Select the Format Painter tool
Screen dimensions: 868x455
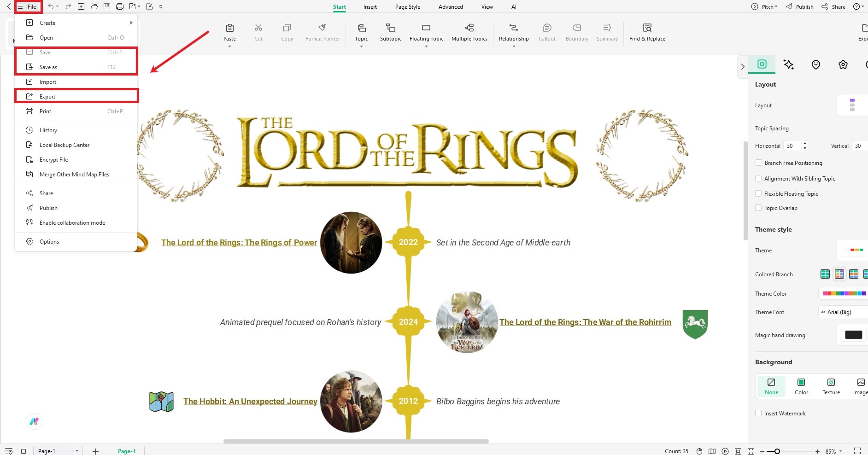[x=323, y=32]
